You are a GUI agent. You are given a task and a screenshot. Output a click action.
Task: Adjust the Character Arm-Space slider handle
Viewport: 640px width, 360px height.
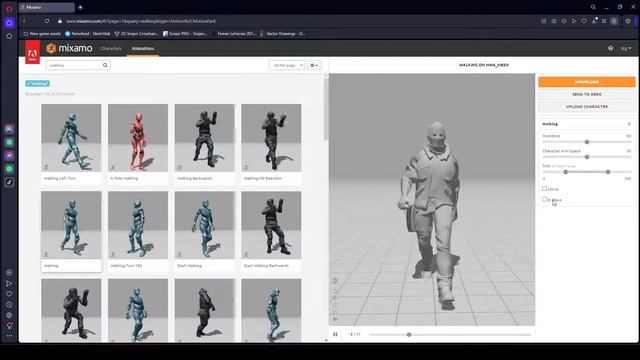pos(587,157)
